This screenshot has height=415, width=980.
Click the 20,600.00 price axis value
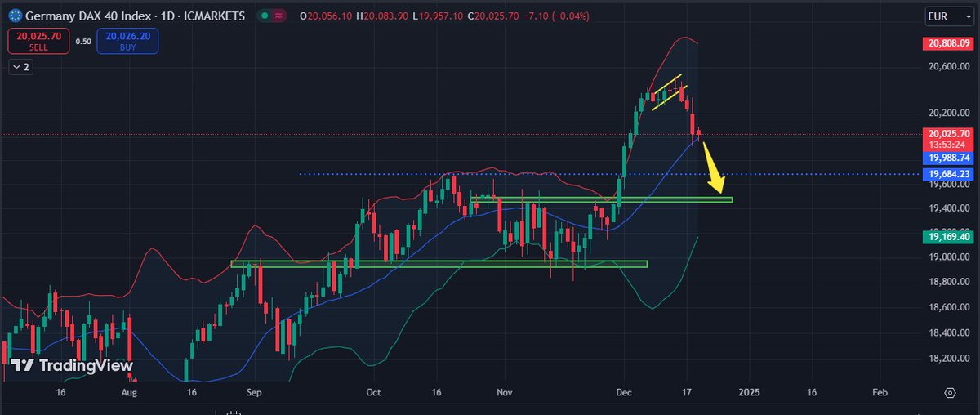click(949, 66)
